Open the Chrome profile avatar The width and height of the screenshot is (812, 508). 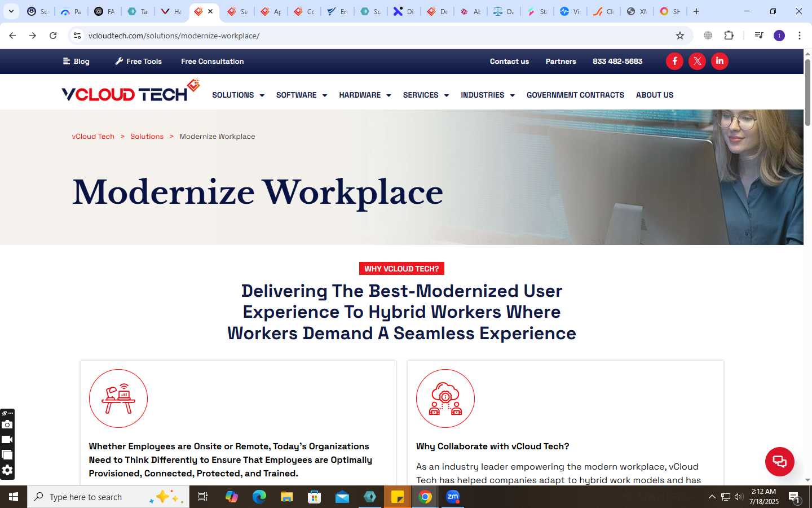(x=779, y=36)
